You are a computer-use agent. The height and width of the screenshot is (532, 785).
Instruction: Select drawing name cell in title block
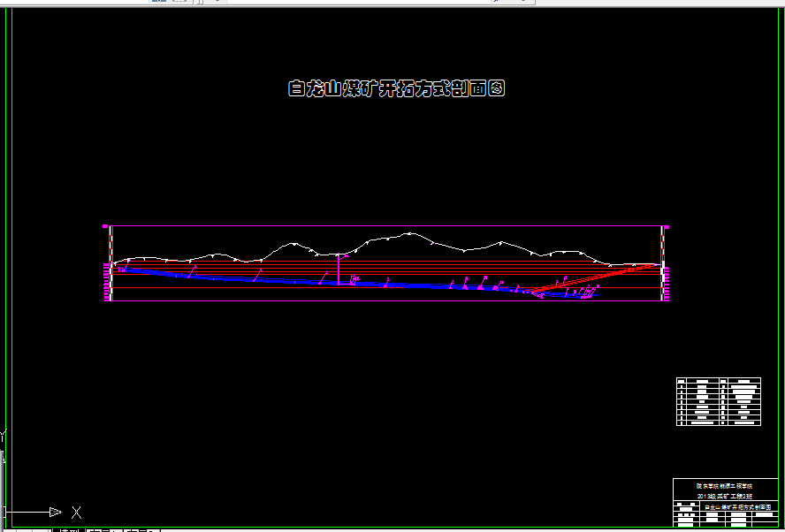[x=738, y=507]
